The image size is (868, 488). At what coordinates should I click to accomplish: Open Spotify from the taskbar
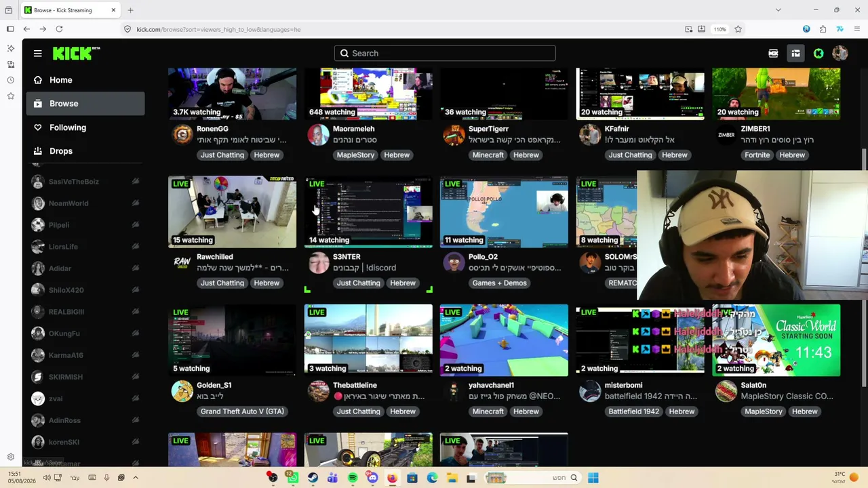click(353, 478)
